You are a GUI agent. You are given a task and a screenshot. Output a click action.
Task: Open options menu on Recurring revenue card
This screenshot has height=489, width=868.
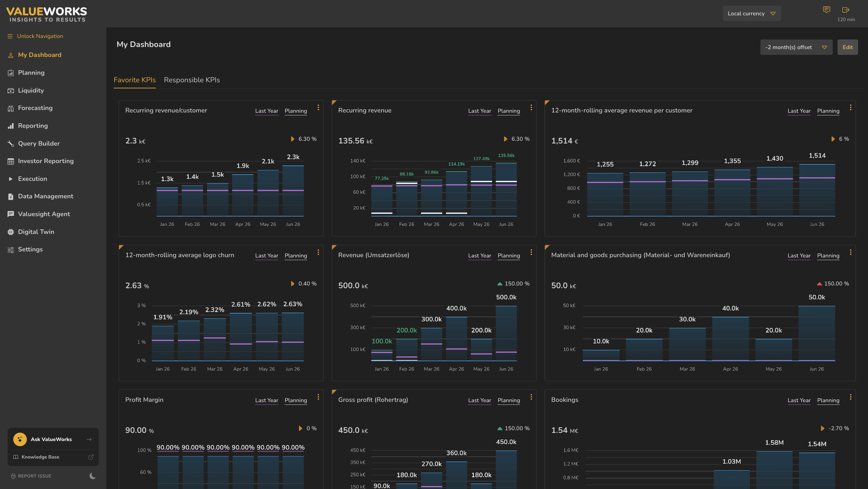531,108
